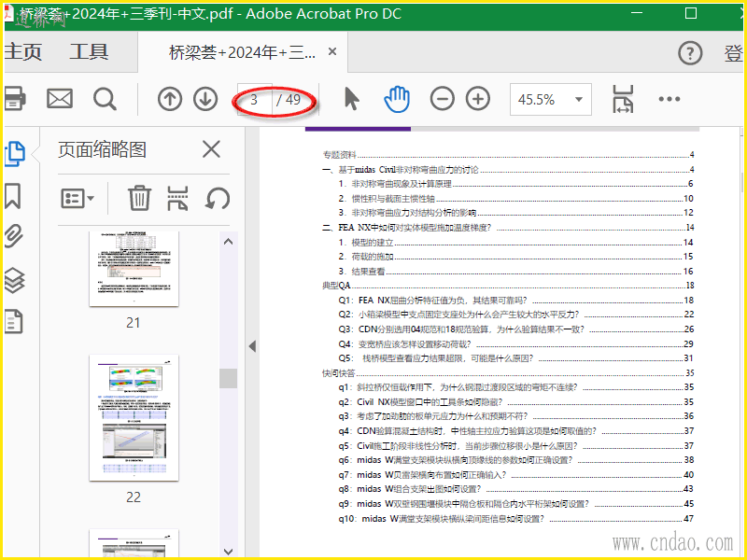Rotate page counterclockwise icon
Image resolution: width=747 pixels, height=560 pixels.
tap(218, 198)
